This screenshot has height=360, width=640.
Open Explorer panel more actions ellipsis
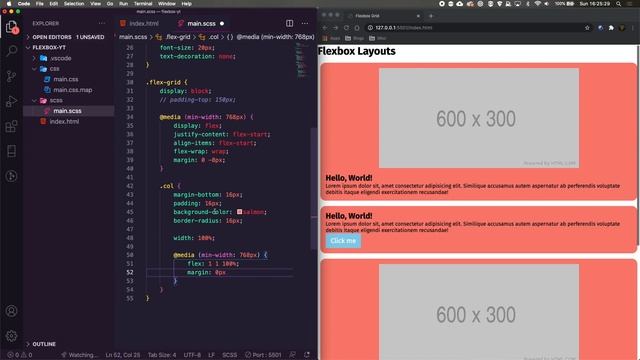click(102, 23)
